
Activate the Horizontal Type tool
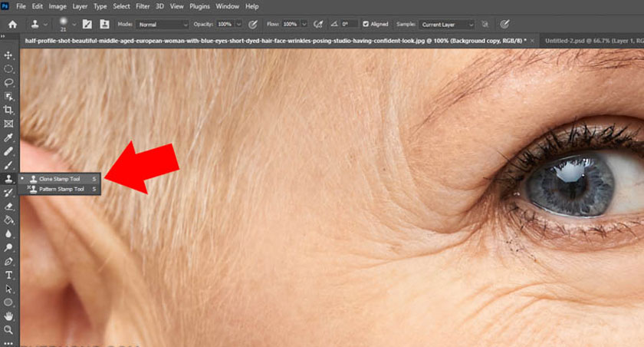coord(9,275)
